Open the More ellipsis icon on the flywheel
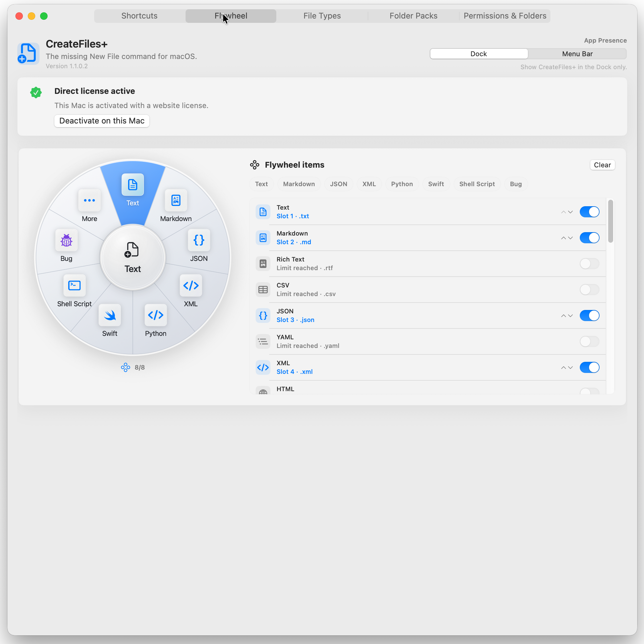 (89, 200)
